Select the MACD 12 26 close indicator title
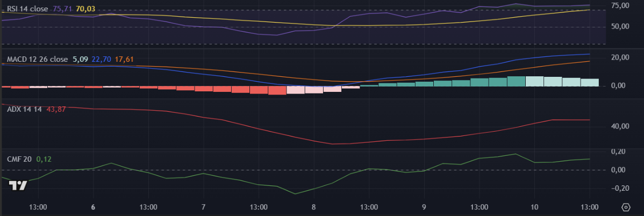The height and width of the screenshot is (216, 644). pos(37,59)
